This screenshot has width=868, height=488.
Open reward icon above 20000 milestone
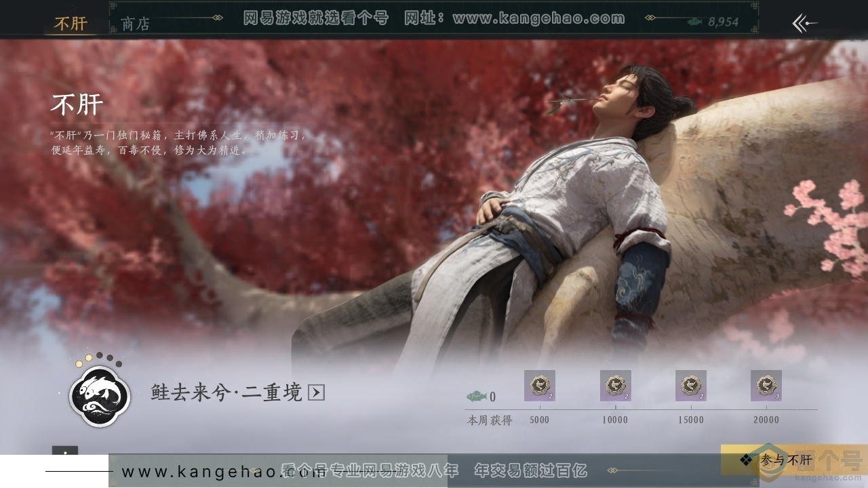[x=766, y=386]
